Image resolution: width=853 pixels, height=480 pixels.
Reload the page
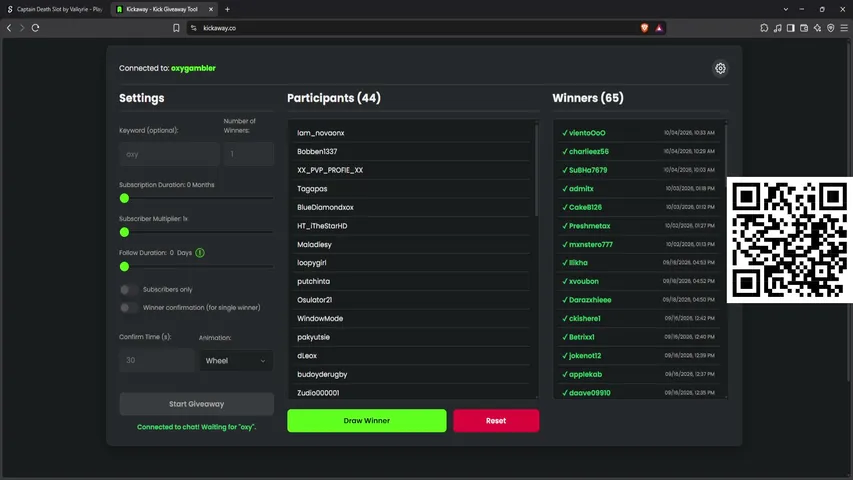pyautogui.click(x=35, y=28)
